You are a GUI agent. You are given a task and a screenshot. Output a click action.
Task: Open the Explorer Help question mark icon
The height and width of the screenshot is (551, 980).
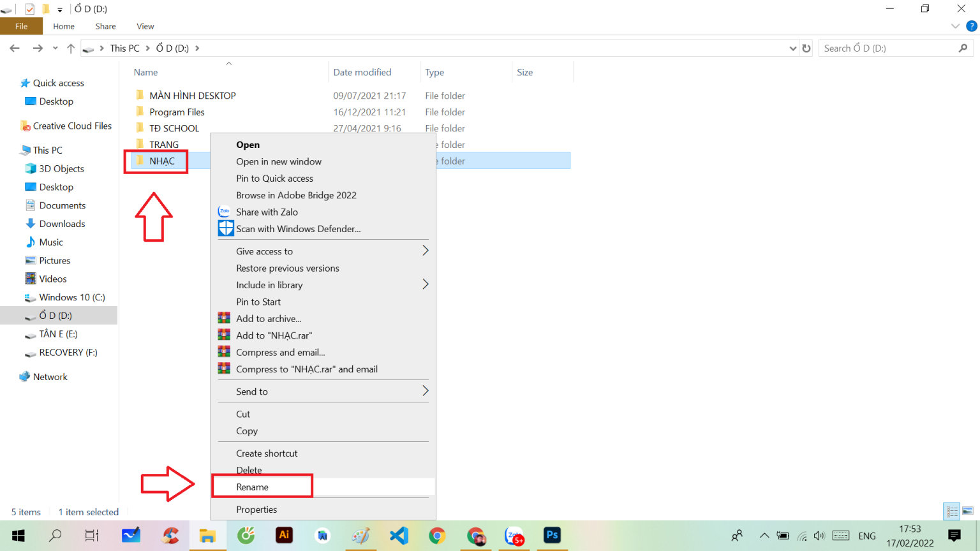coord(972,26)
